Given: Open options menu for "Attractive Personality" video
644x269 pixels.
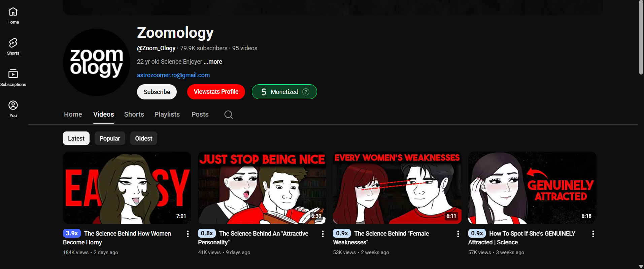Looking at the screenshot, I should (323, 234).
